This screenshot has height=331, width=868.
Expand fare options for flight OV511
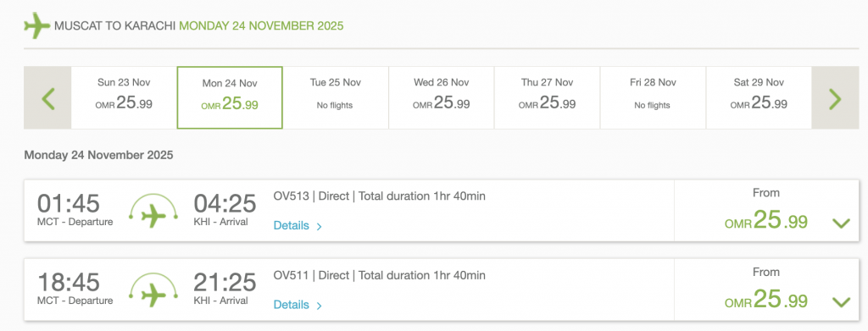point(841,302)
